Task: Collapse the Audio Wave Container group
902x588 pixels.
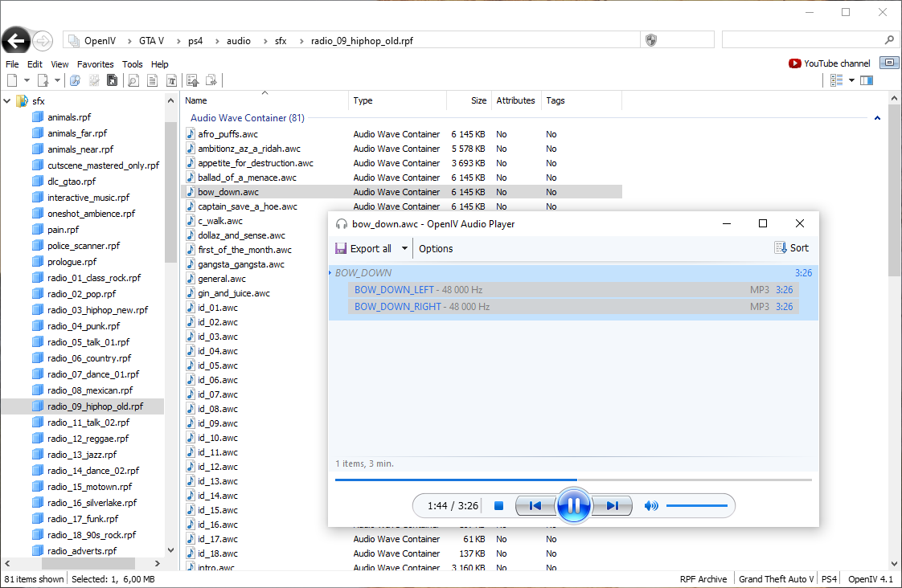Action: (877, 118)
